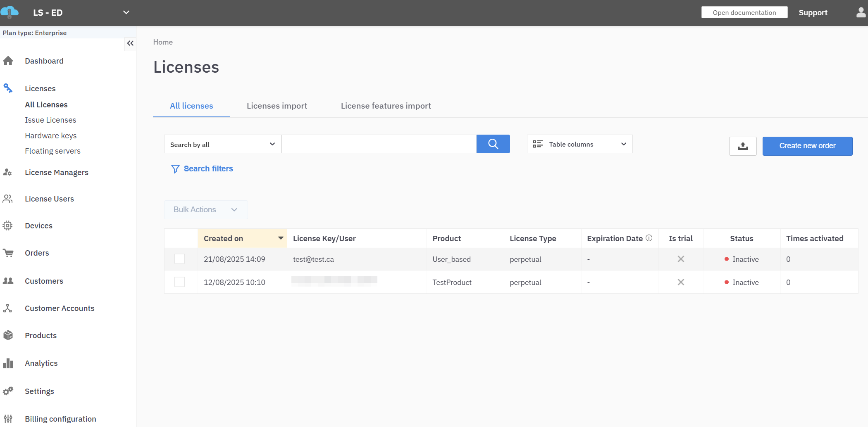Open the Table columns dropdown
This screenshot has width=868, height=427.
pyautogui.click(x=579, y=144)
